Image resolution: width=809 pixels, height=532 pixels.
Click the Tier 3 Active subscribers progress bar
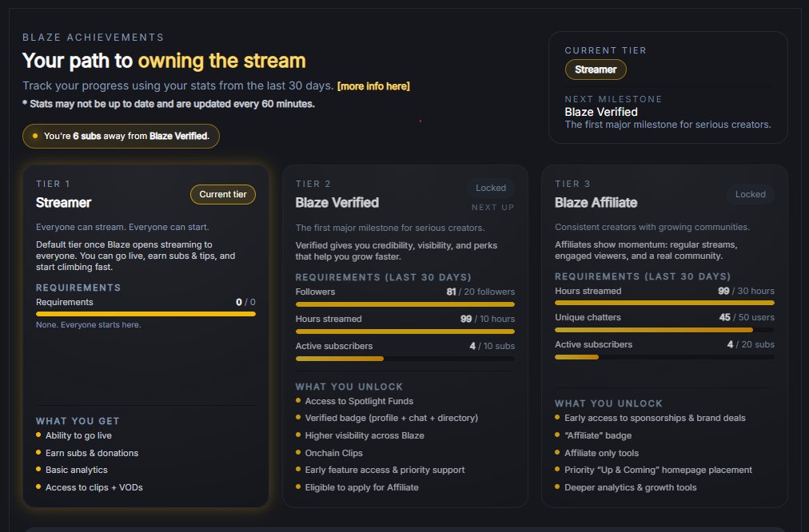tap(664, 357)
